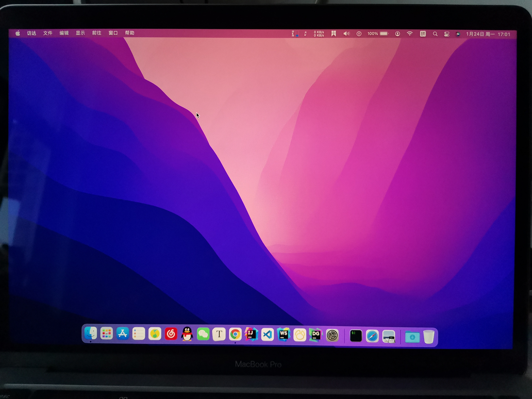Open Google Chrome from Dock
This screenshot has height=399, width=532.
click(x=235, y=334)
